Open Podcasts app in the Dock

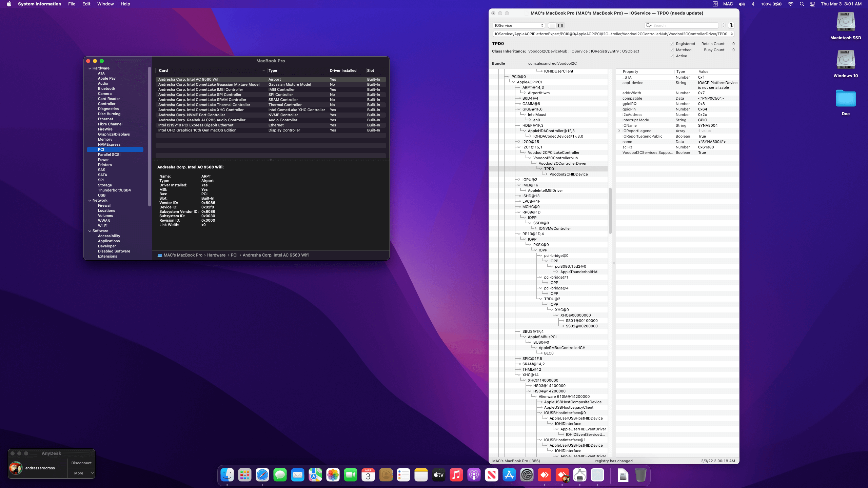pos(474,475)
